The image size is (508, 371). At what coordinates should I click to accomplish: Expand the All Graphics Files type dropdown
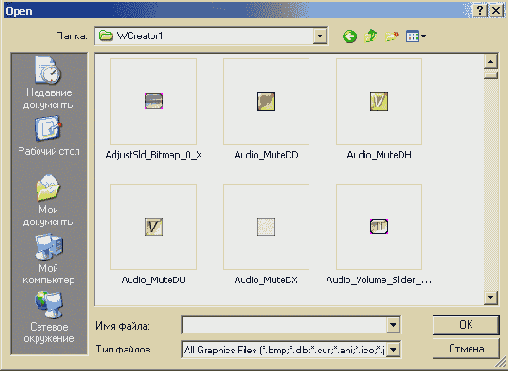393,350
